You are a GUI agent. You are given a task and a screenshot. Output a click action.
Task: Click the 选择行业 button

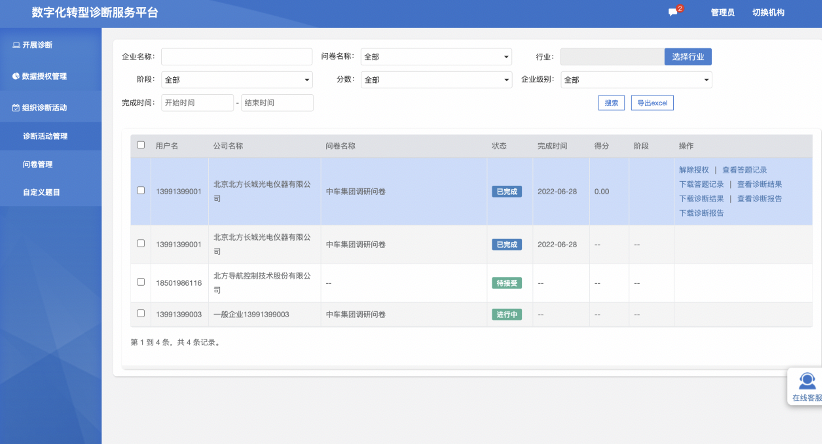click(688, 57)
